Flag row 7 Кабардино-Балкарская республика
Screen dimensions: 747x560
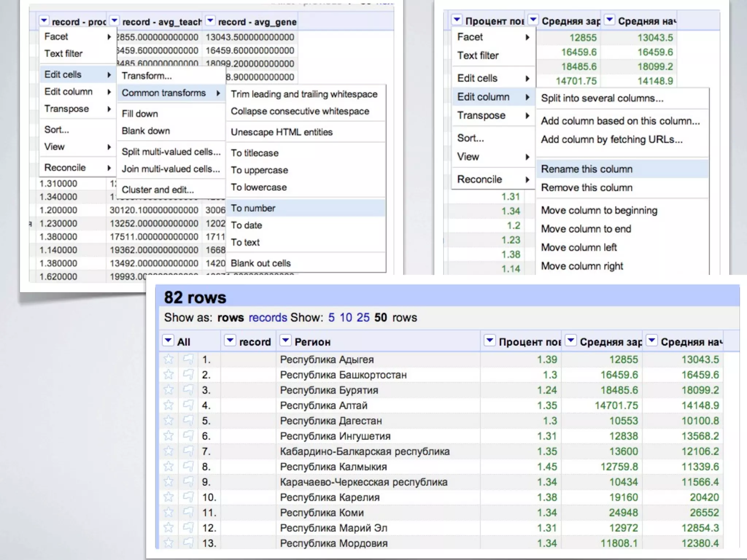coord(188,451)
